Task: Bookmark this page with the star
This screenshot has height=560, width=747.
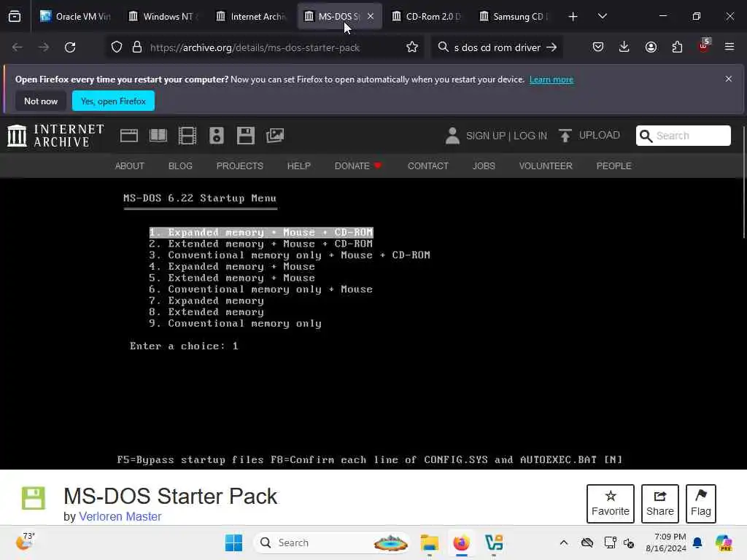Action: 412,47
